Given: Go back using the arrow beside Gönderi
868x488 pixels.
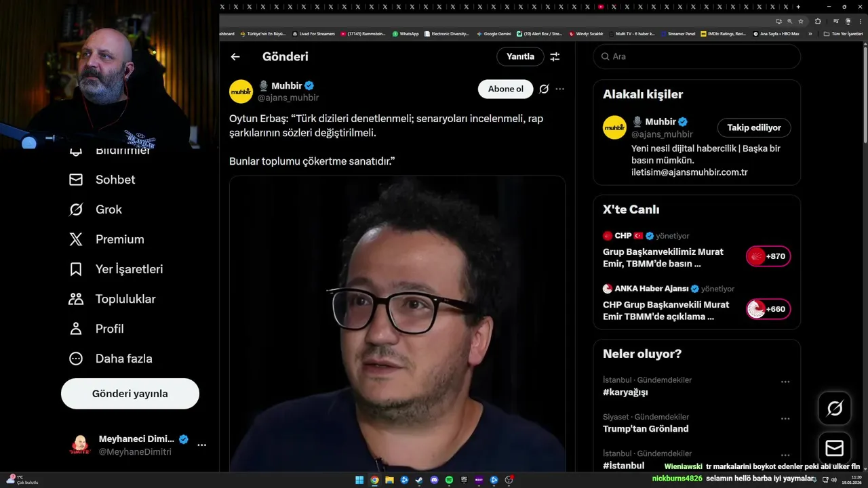Looking at the screenshot, I should coord(235,57).
